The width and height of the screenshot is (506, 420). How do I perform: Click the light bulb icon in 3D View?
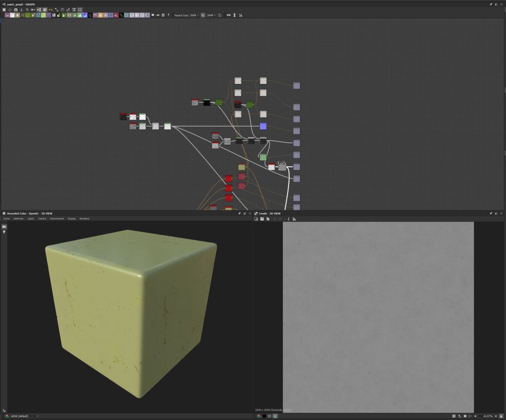pos(4,232)
